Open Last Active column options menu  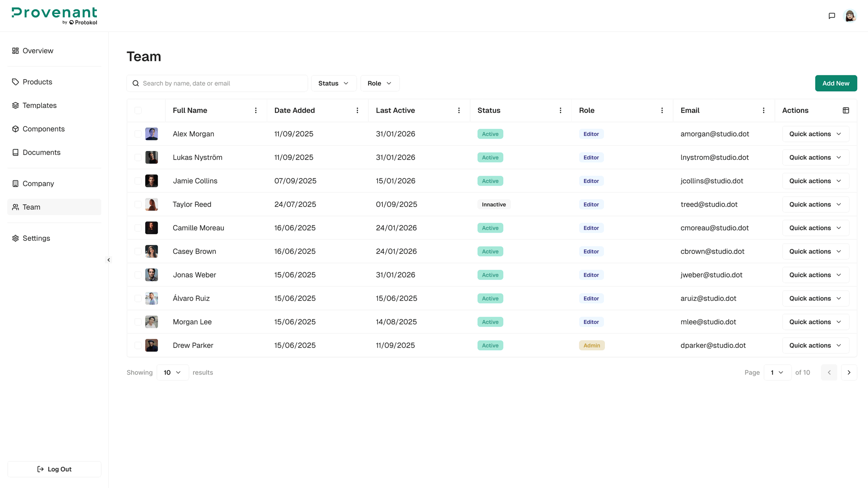tap(459, 110)
